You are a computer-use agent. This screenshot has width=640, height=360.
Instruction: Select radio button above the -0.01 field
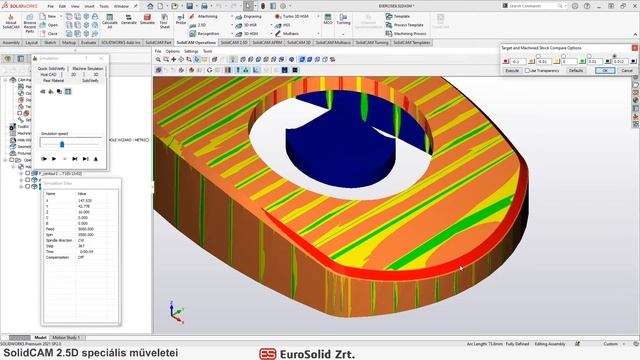pos(538,56)
